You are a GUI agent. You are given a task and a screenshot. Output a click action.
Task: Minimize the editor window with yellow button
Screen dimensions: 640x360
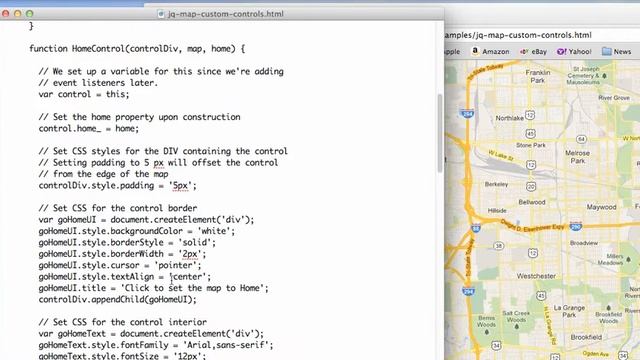pyautogui.click(x=18, y=13)
